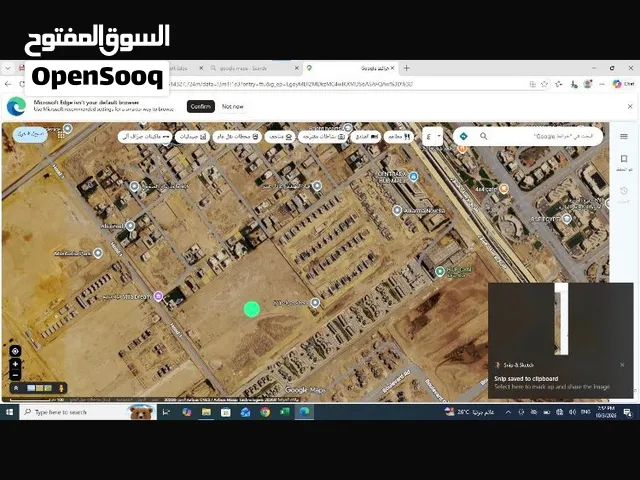Open Excel from the taskbar
The image size is (640, 480).
click(284, 412)
